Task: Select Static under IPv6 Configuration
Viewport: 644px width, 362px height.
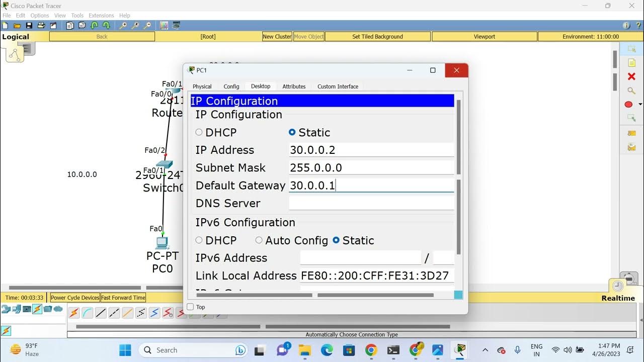Action: click(x=336, y=240)
